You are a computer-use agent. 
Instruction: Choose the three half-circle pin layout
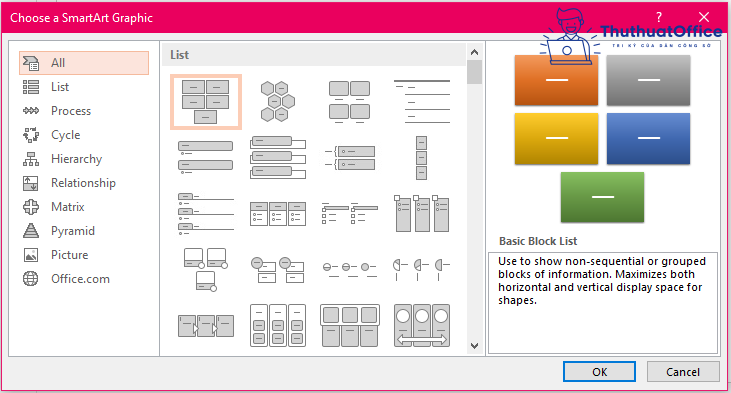(x=421, y=269)
